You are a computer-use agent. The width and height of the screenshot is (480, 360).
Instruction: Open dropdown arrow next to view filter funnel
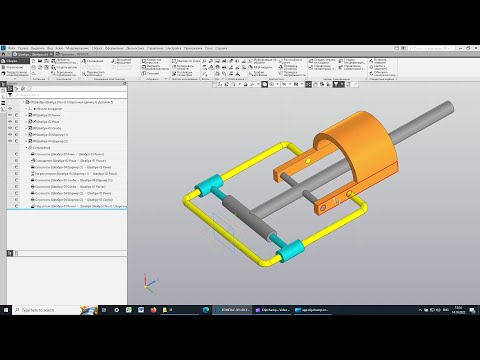point(342,84)
